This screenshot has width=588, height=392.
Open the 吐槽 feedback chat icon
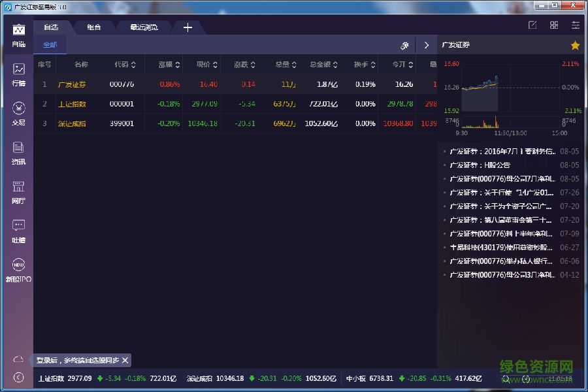[18, 230]
